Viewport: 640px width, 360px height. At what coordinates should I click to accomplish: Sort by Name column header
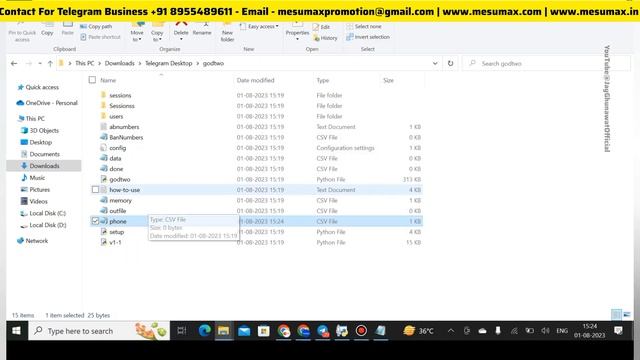pyautogui.click(x=108, y=80)
